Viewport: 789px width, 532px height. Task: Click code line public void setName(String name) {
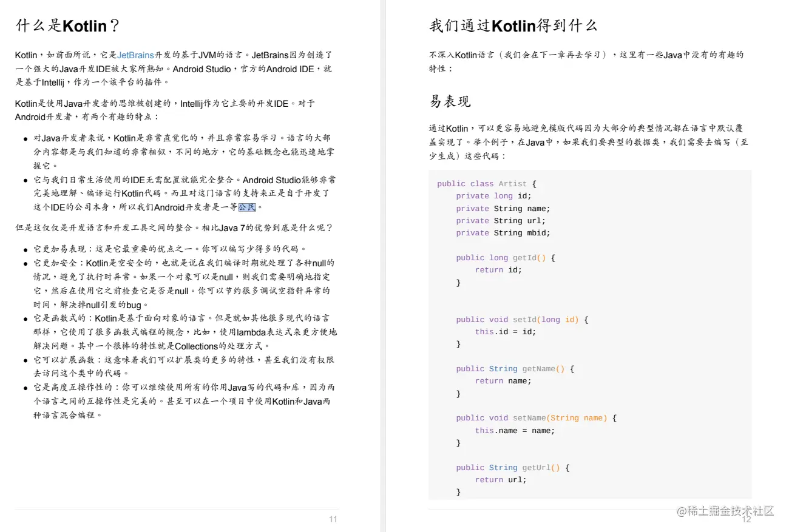coord(536,418)
